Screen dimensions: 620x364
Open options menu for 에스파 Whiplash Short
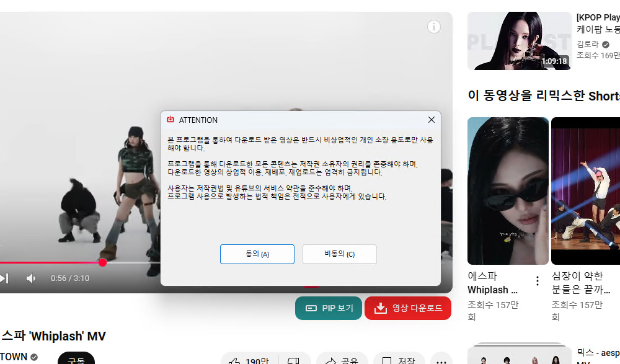538,281
